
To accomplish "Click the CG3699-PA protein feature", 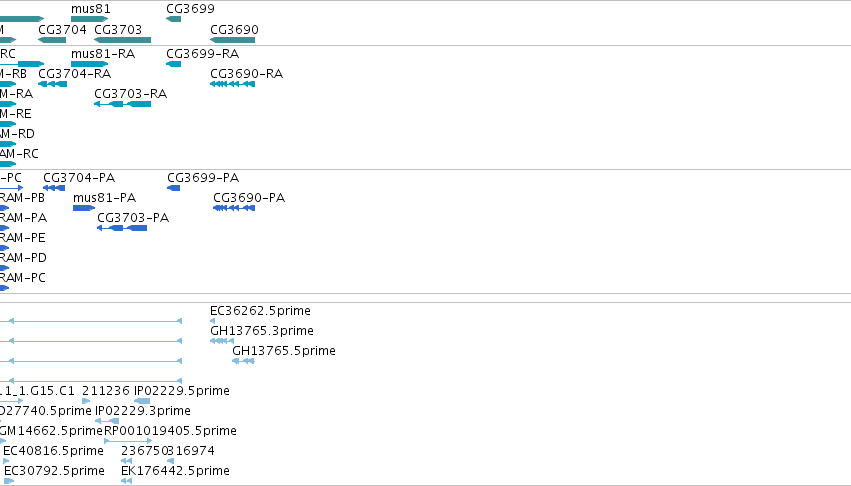I will (x=174, y=188).
